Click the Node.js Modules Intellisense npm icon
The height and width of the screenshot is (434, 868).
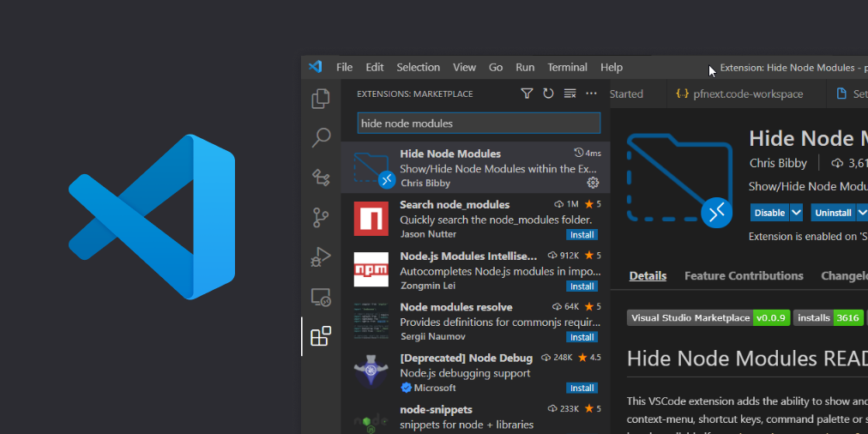[371, 269]
